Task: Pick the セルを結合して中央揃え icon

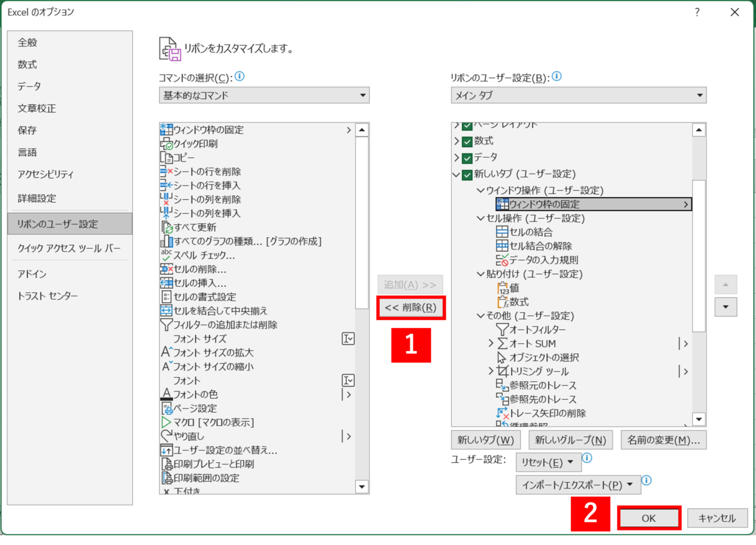Action: tap(166, 311)
